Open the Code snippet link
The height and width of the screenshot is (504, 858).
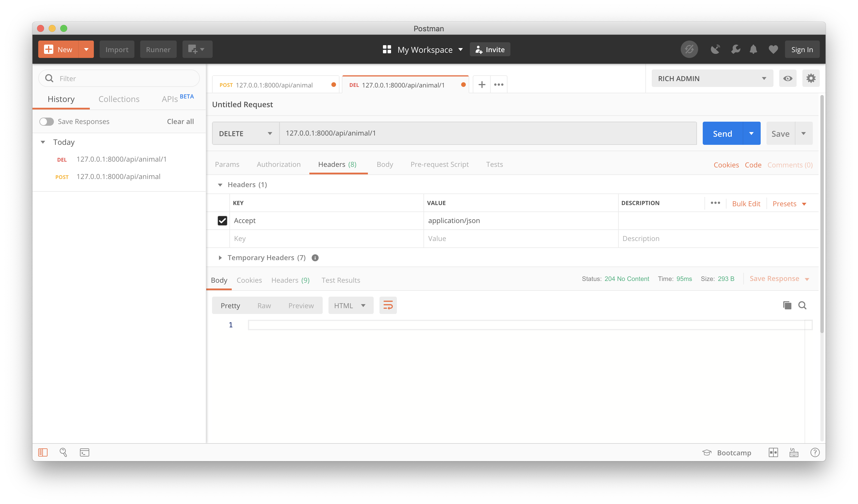click(x=753, y=165)
